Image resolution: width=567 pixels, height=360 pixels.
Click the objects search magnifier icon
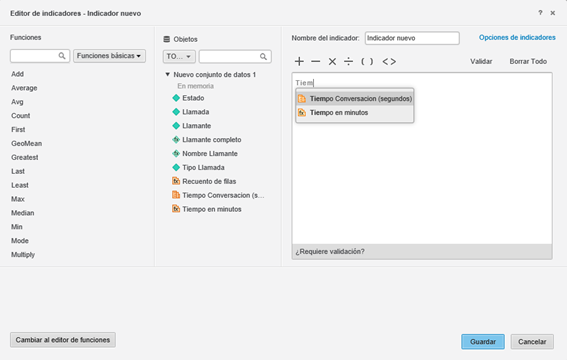[x=263, y=56]
